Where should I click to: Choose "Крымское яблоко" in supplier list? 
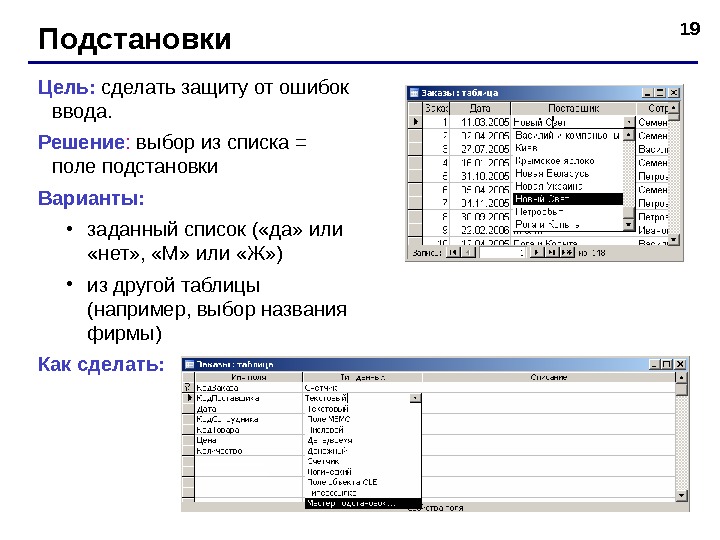click(x=568, y=161)
